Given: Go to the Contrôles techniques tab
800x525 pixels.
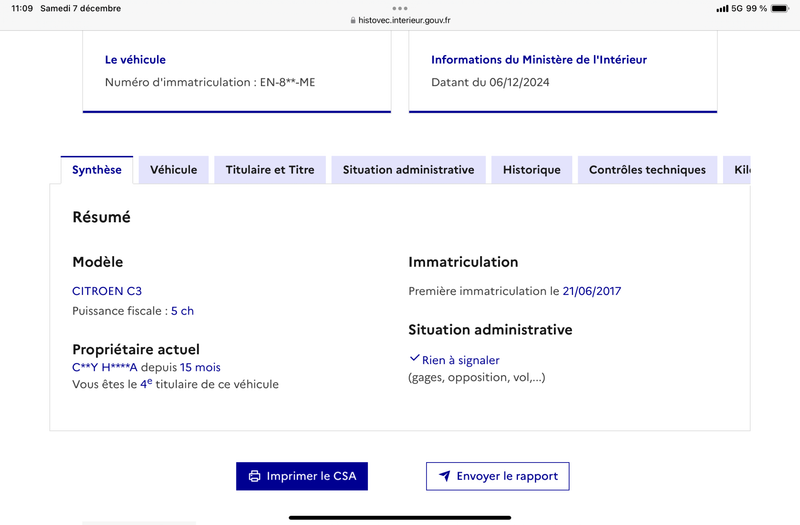Looking at the screenshot, I should pos(647,170).
